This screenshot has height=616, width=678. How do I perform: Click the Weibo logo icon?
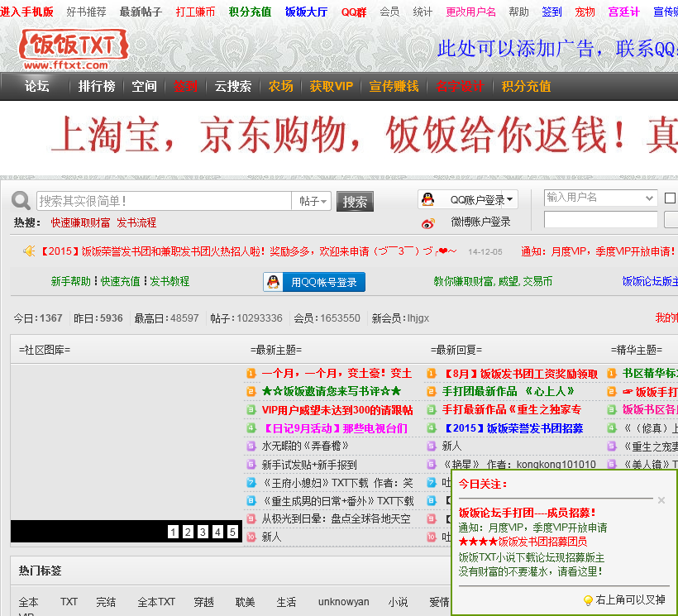point(427,223)
